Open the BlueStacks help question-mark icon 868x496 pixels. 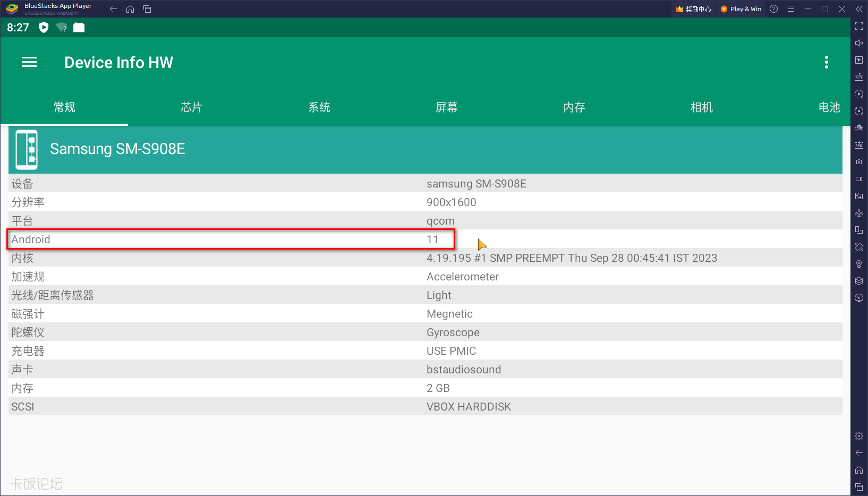coord(774,9)
